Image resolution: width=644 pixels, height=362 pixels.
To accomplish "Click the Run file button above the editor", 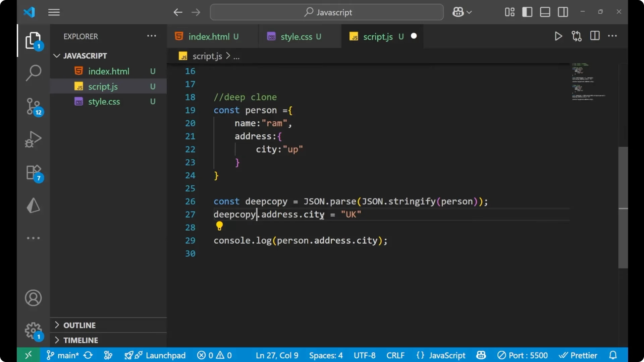I will 558,36.
